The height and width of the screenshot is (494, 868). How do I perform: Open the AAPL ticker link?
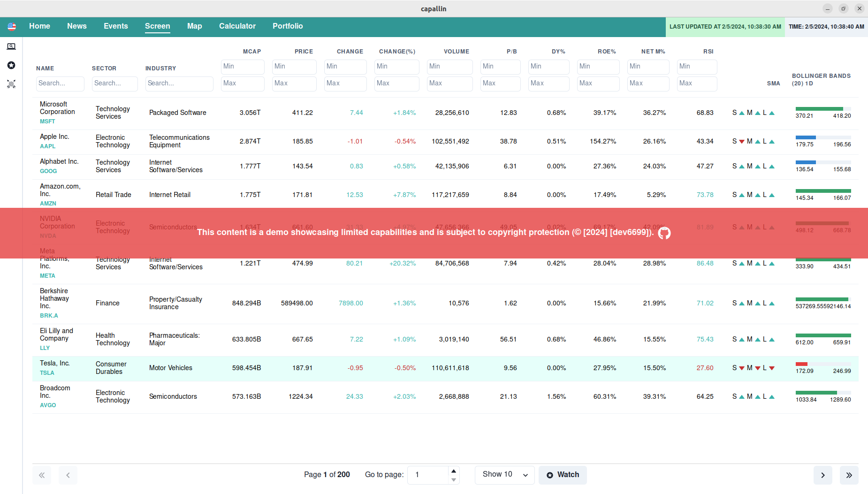pyautogui.click(x=48, y=146)
